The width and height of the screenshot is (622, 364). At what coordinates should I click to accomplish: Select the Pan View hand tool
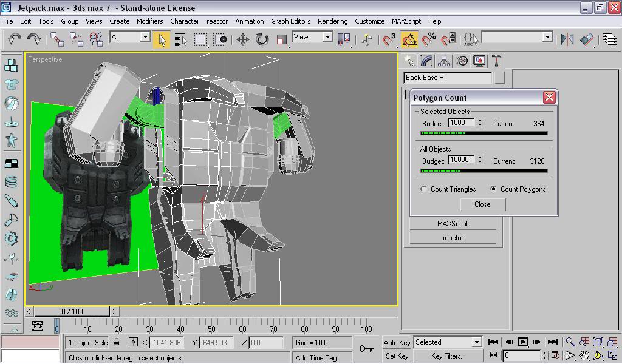[x=584, y=356]
